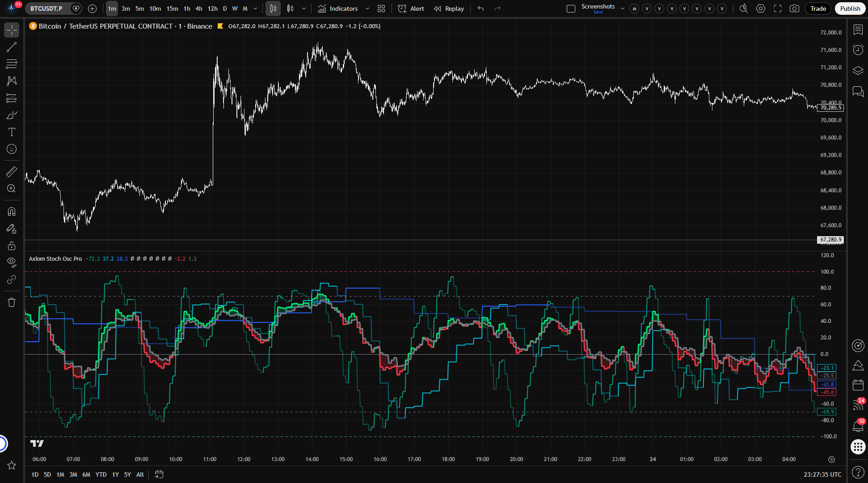The image size is (868, 483).
Task: Click the 70,285.5 price scale label
Action: click(x=831, y=108)
